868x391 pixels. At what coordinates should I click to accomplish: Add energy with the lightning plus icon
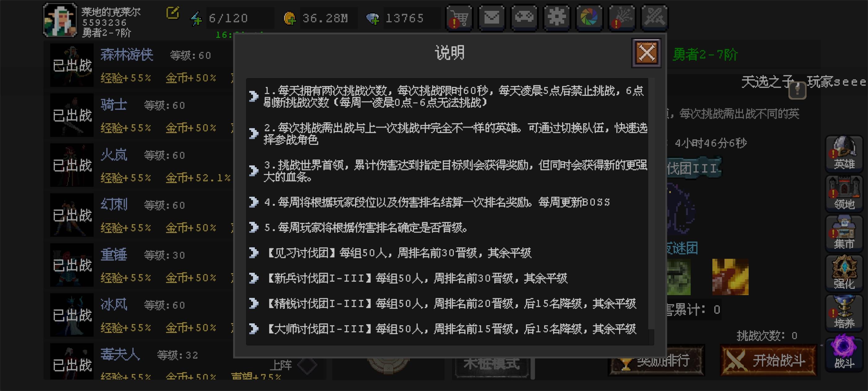pos(197,18)
